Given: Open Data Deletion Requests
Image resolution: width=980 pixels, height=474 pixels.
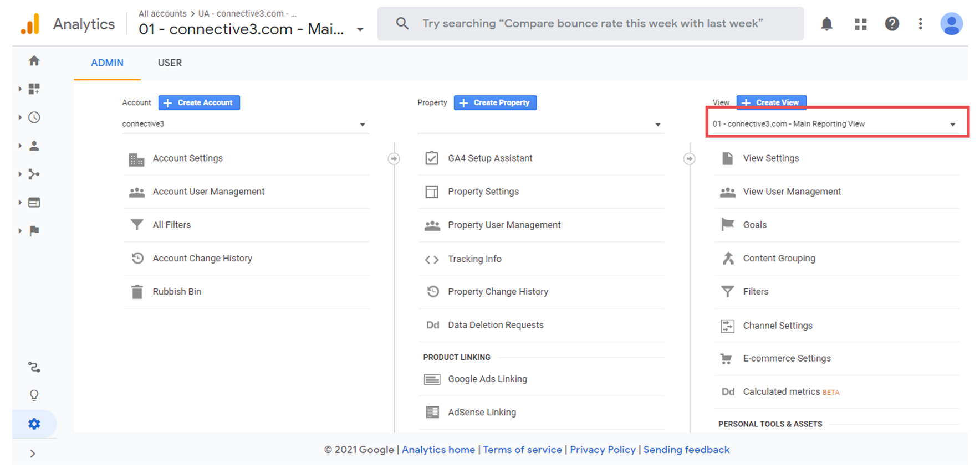Looking at the screenshot, I should [x=542, y=325].
